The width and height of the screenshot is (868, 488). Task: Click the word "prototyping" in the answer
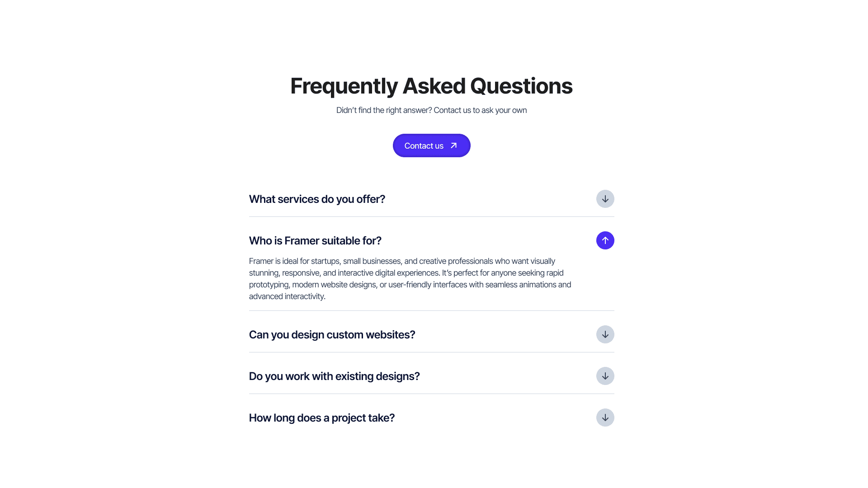point(269,285)
